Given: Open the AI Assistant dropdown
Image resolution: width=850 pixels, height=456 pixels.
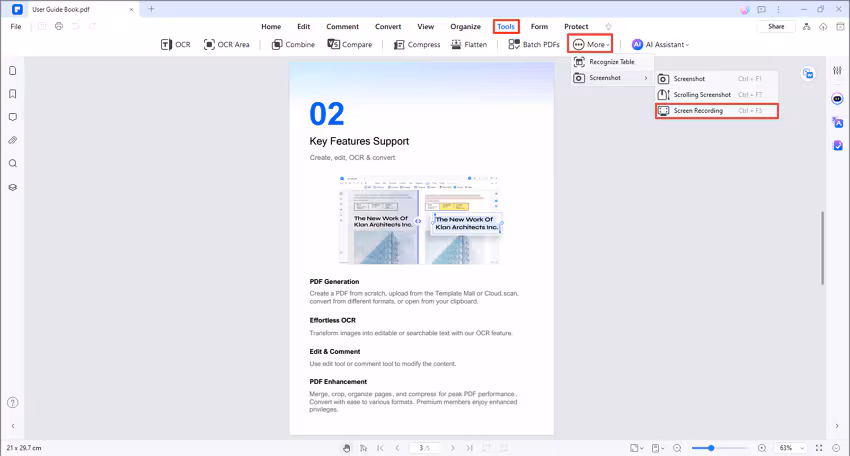Looking at the screenshot, I should (660, 45).
